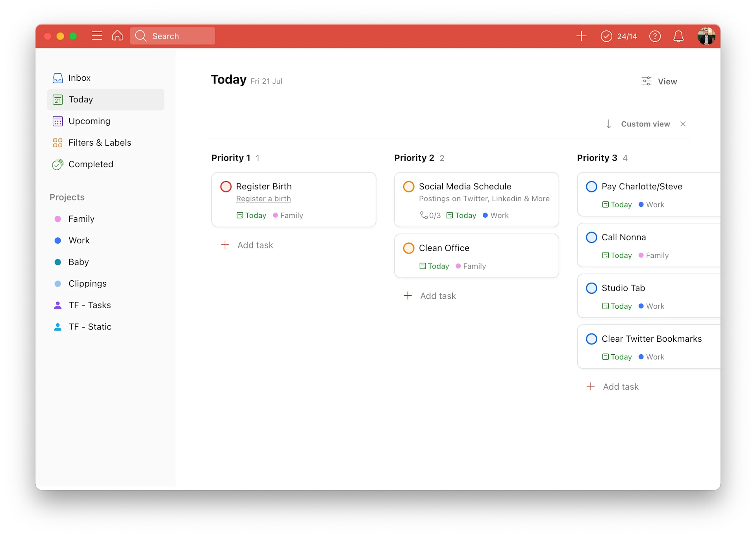Toggle the sidebar hamburger menu icon

[97, 36]
